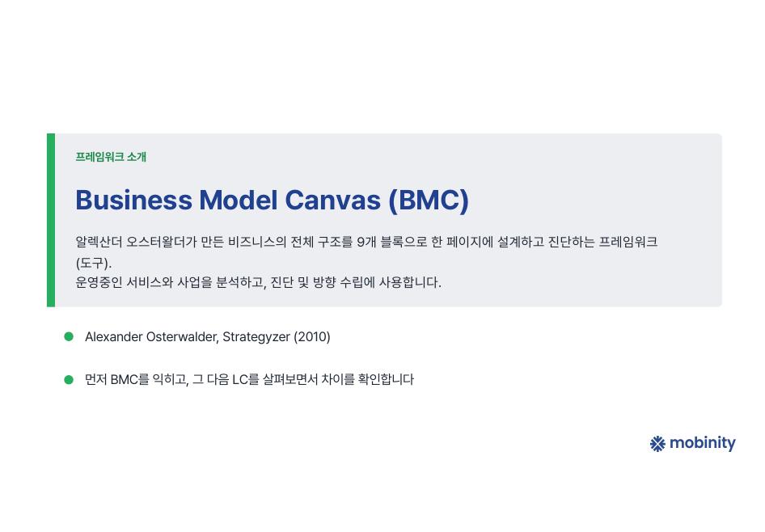Click the green bullet before 먼저 BMC를
This screenshot has height=532, width=765.
coord(69,379)
